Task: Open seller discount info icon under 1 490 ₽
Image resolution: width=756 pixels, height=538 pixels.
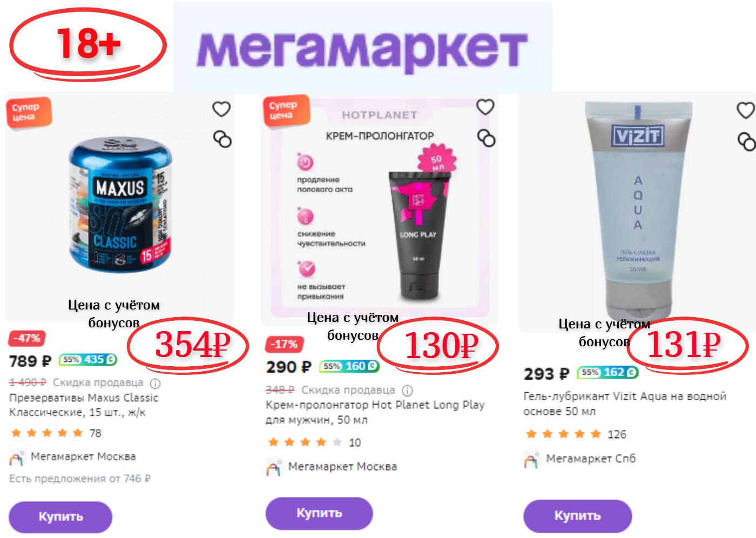Action: click(x=156, y=384)
